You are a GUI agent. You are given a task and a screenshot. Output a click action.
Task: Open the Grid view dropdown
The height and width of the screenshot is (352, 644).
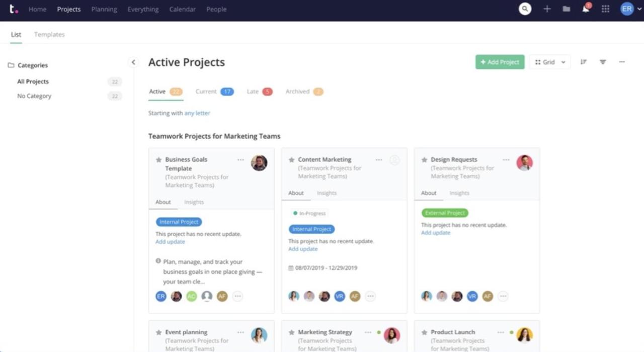(x=549, y=61)
